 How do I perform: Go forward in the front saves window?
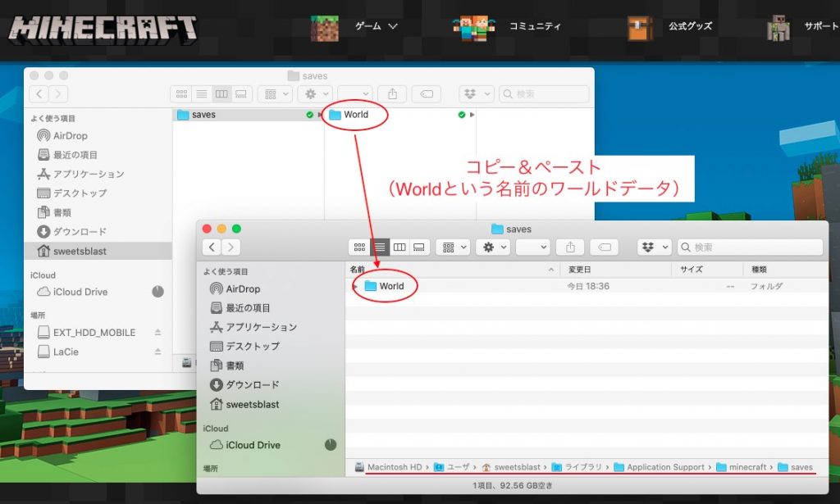click(x=231, y=247)
